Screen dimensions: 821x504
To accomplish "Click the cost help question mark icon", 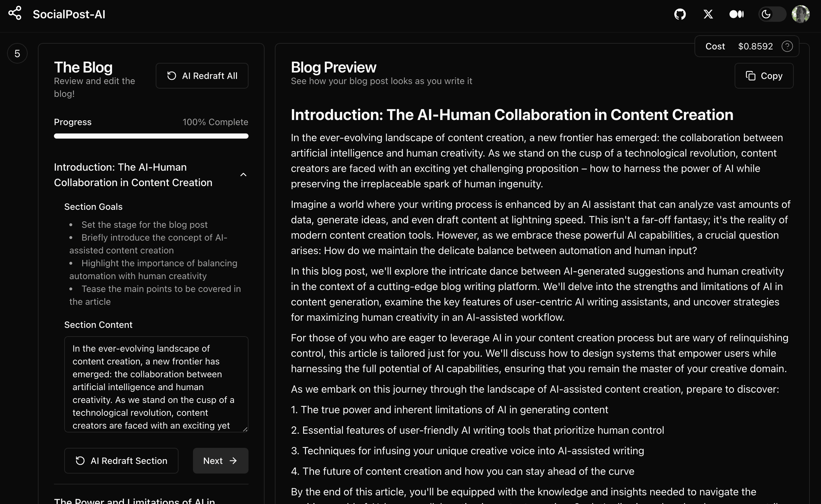I will [787, 46].
